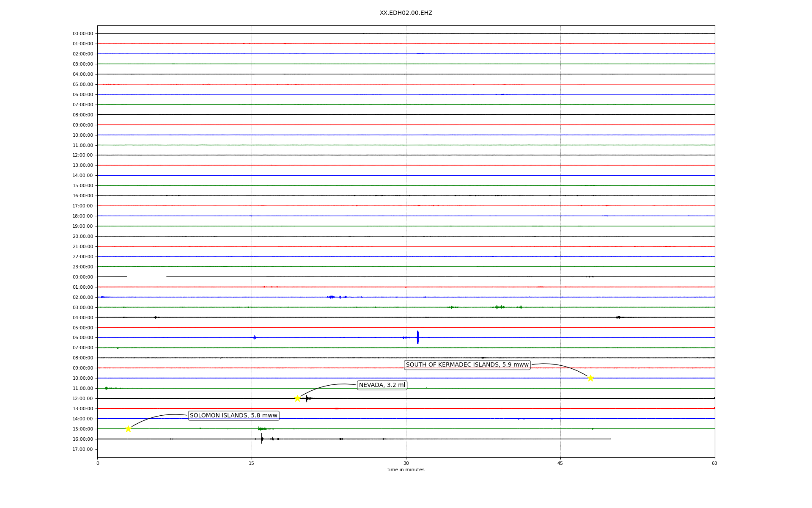Image resolution: width=812 pixels, height=508 pixels.
Task: Click the XX.EDH02.00.EHZ plot title
Action: 406,13
